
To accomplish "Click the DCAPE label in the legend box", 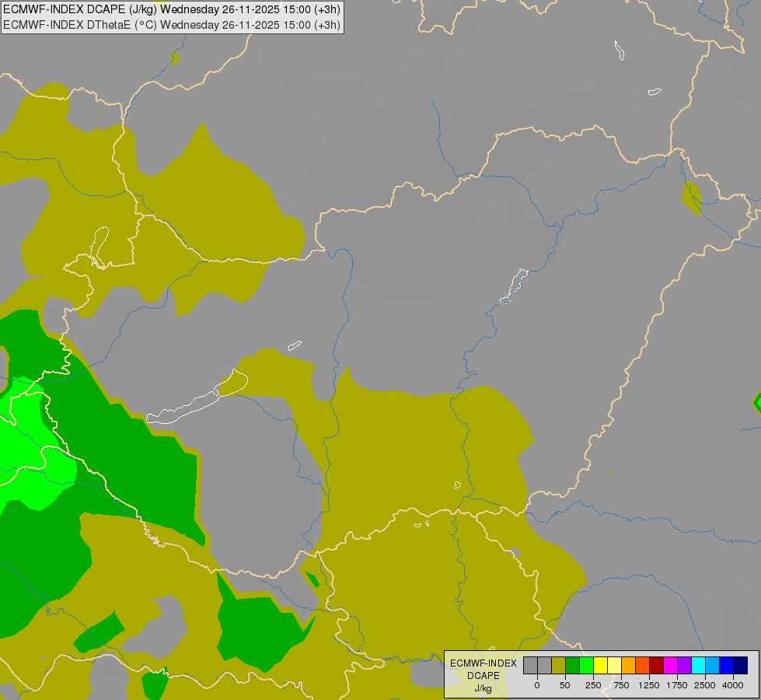I will tap(483, 676).
